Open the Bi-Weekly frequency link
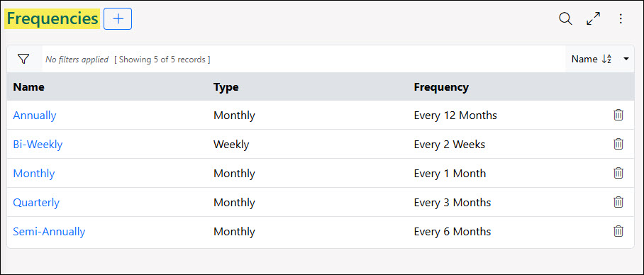Screen dimensions: 644x275 [x=38, y=145]
